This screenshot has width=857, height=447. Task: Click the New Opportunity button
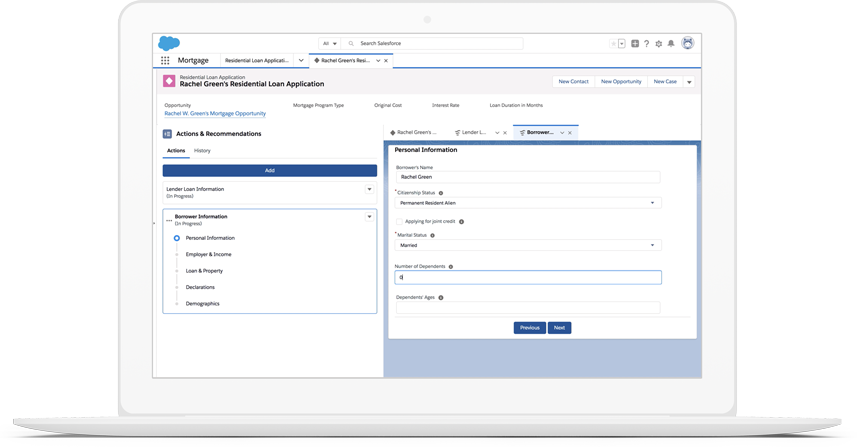tap(621, 82)
